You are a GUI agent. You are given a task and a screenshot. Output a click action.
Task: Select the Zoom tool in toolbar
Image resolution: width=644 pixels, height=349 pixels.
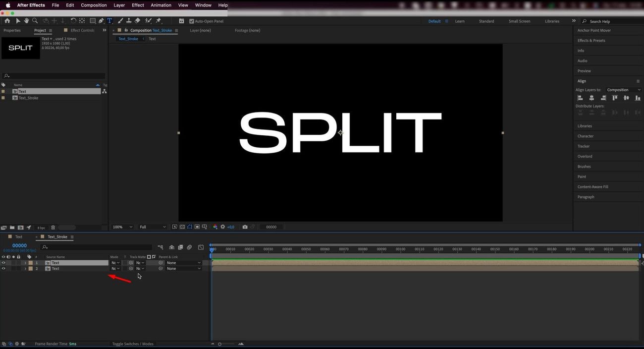pyautogui.click(x=35, y=21)
